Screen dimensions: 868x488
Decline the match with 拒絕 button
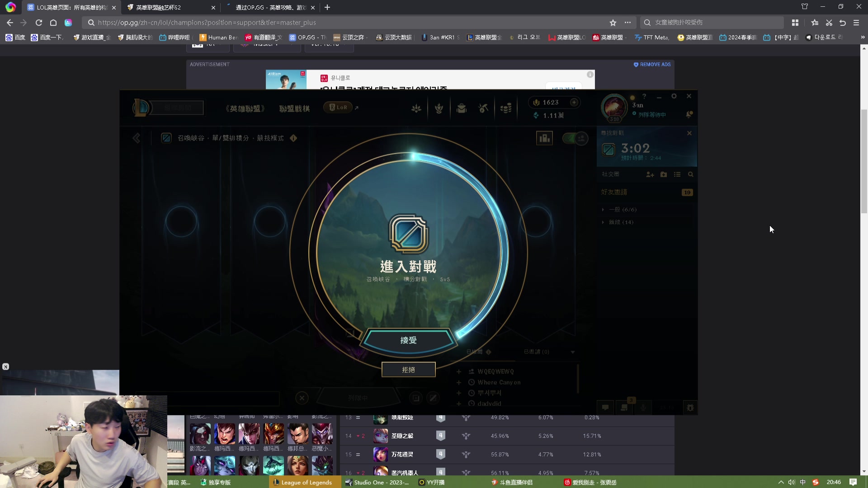(408, 370)
